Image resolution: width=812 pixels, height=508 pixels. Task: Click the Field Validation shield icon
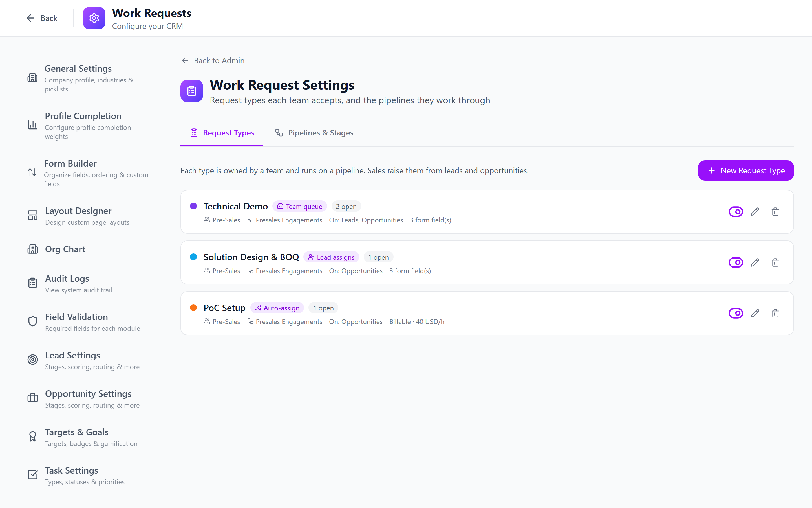tap(32, 321)
